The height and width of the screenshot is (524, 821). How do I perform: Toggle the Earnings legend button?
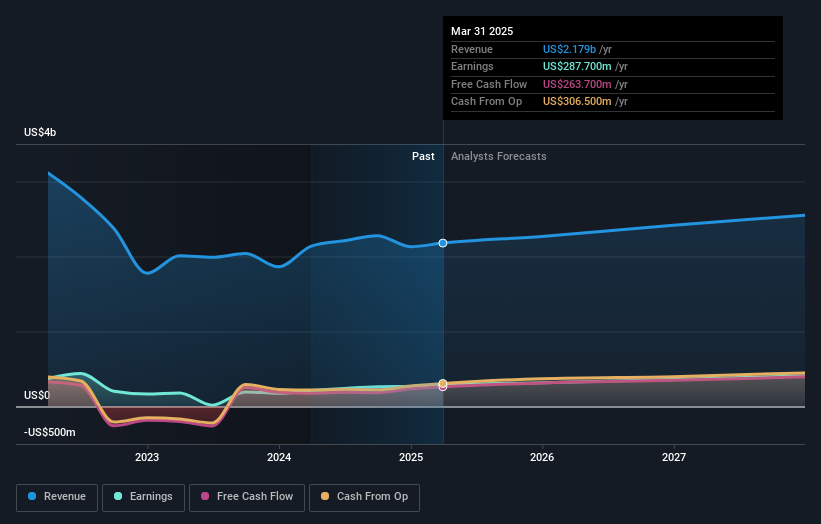[x=143, y=497]
